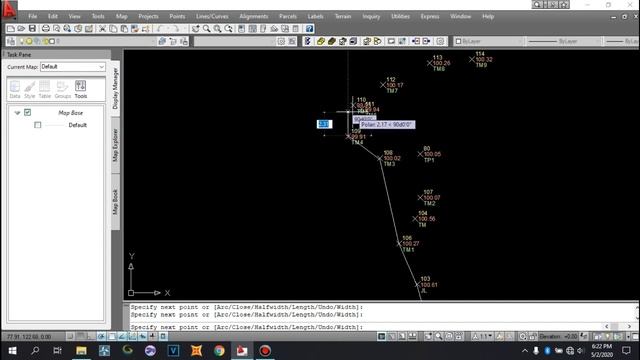This screenshot has height=360, width=640.
Task: Open Style in the Task Pane
Action: pos(30,89)
